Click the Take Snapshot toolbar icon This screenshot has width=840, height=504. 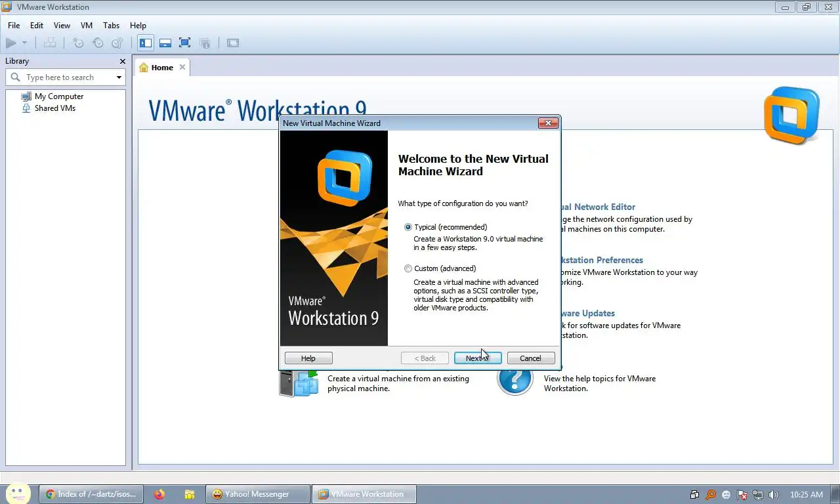click(78, 43)
